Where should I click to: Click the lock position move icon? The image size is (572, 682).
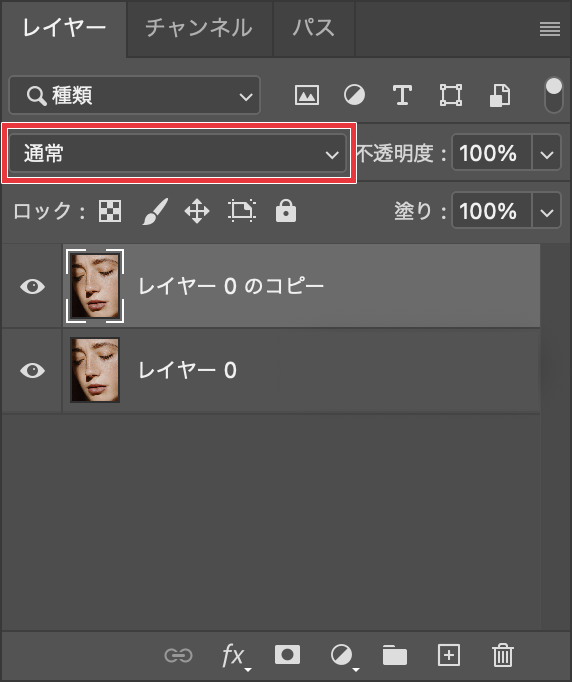click(x=197, y=211)
